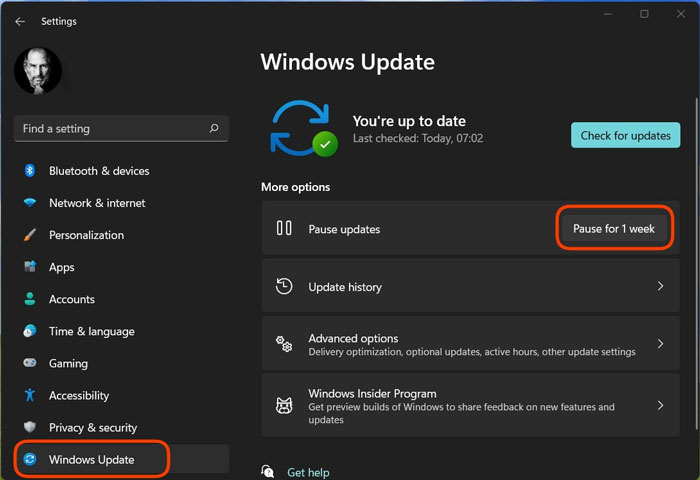The image size is (700, 480).
Task: Select Windows Update in the sidebar
Action: (121, 459)
